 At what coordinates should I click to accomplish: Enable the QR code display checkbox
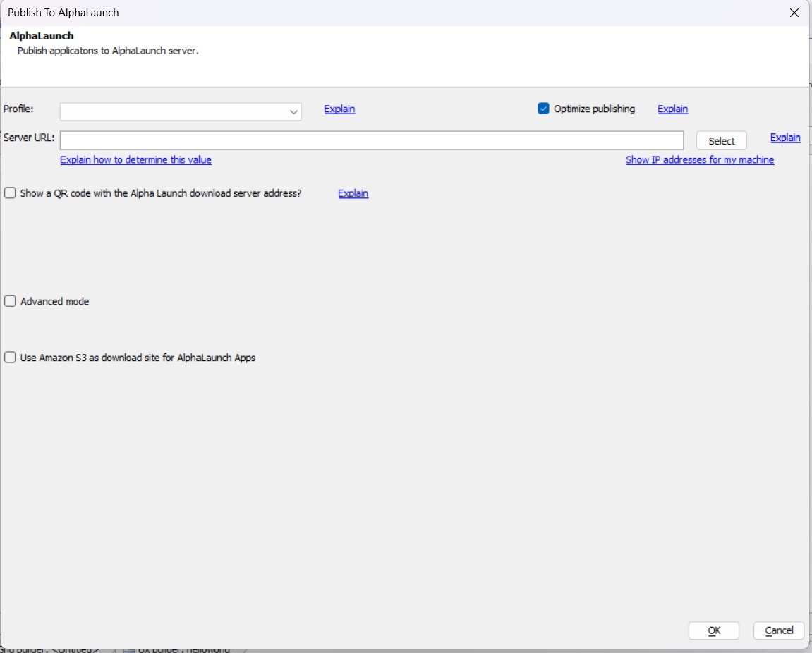click(10, 193)
